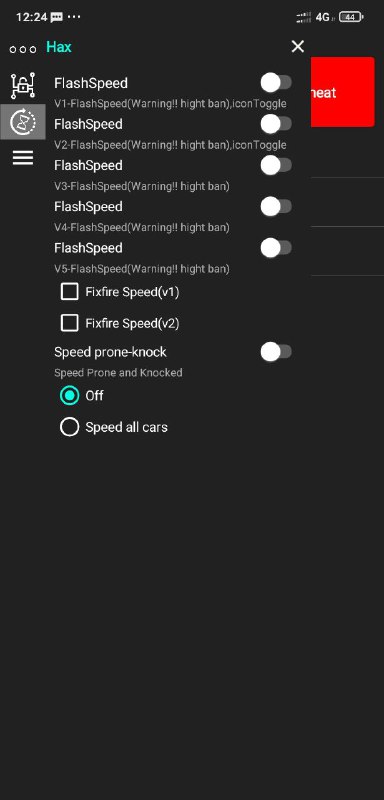Enable the V1 FlashSpeed toggle
Image resolution: width=384 pixels, height=800 pixels.
point(276,82)
